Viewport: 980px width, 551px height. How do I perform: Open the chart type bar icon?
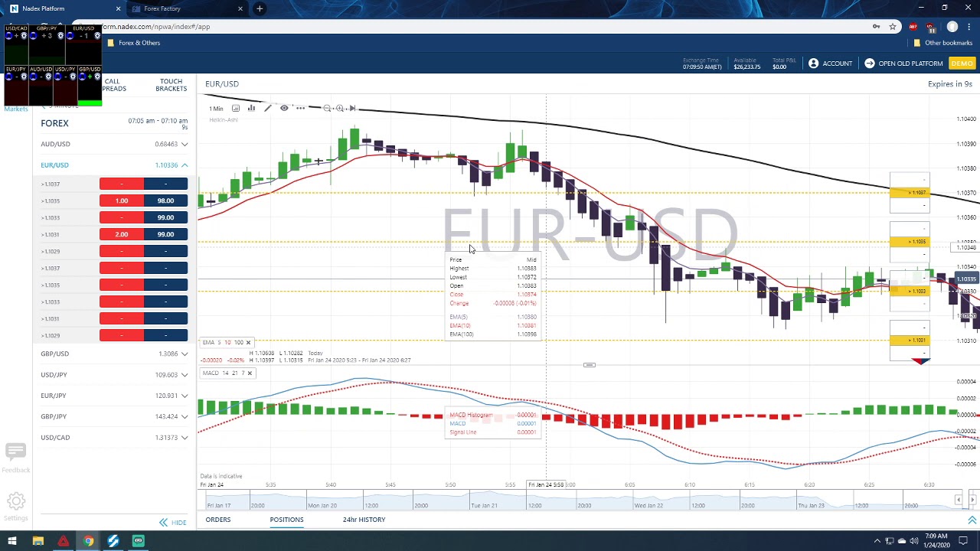(251, 108)
